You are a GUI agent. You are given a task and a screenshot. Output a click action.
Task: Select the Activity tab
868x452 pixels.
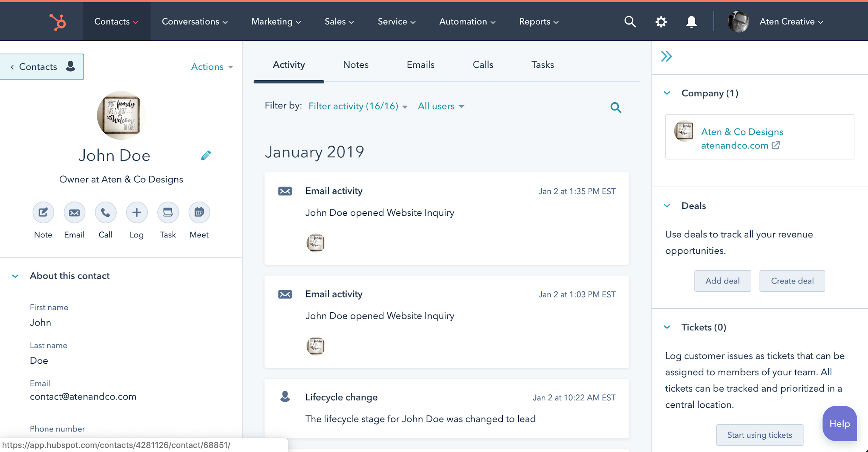click(x=289, y=65)
